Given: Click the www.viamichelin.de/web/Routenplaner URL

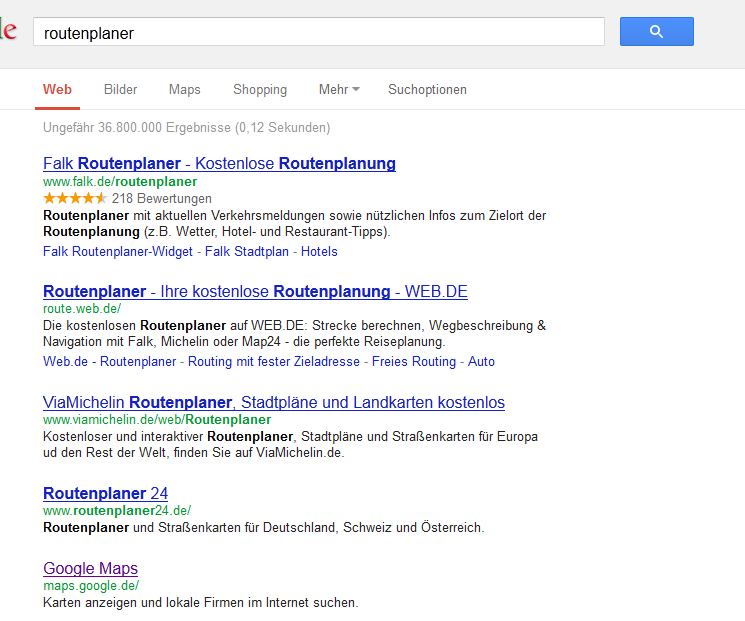Looking at the screenshot, I should 157,420.
